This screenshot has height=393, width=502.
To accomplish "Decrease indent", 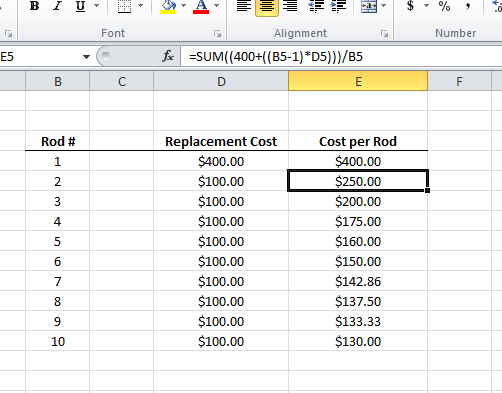I will [316, 6].
